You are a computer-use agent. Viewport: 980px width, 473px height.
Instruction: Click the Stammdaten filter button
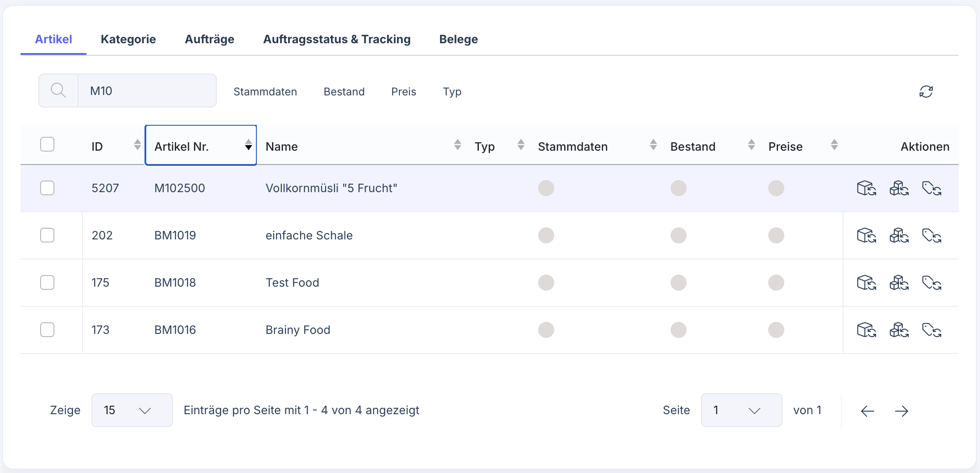click(265, 91)
